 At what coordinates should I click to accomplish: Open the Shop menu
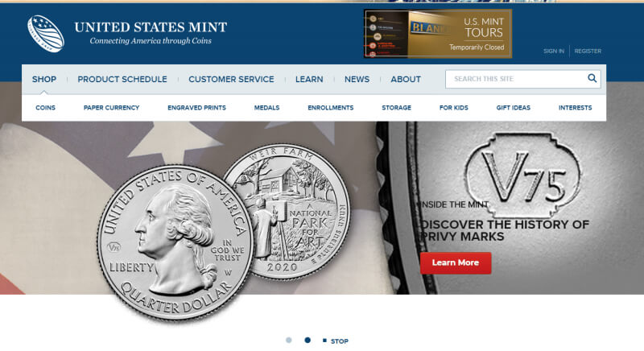coord(44,79)
